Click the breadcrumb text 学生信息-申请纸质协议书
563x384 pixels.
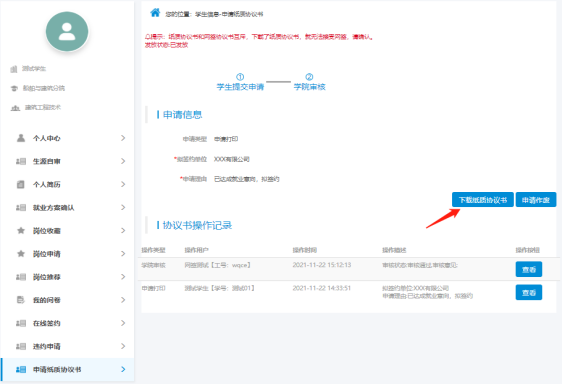pos(229,14)
